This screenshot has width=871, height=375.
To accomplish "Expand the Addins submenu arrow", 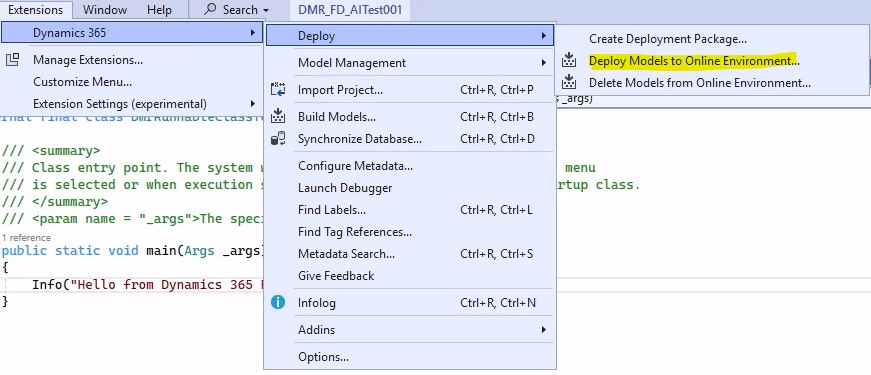I will click(544, 329).
